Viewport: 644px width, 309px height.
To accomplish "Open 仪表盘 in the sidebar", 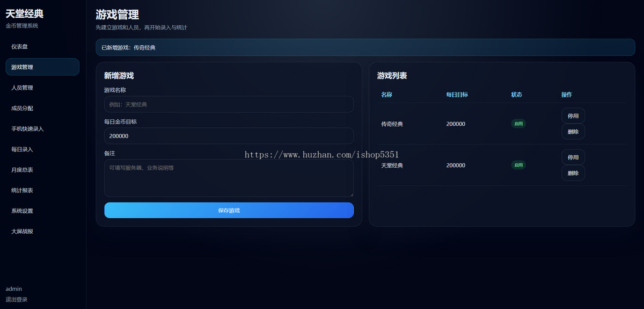I will (42, 47).
